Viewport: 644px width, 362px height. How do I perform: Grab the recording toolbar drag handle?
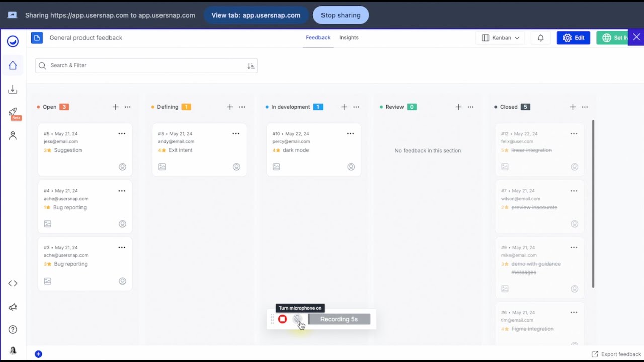click(272, 319)
